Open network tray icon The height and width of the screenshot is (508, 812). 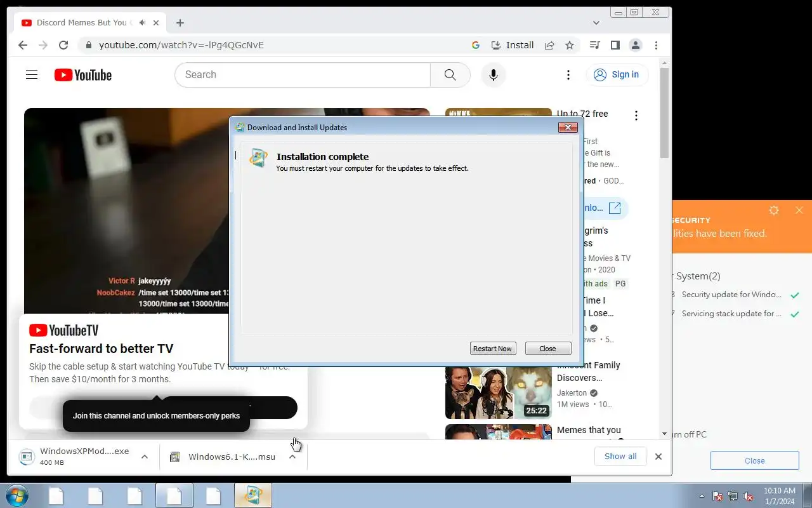point(733,496)
